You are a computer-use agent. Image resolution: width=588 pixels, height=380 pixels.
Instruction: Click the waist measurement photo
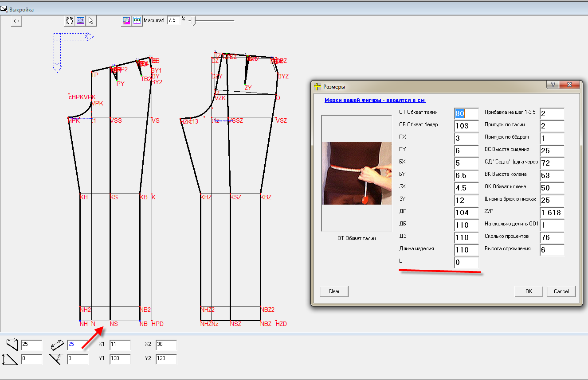click(x=357, y=173)
